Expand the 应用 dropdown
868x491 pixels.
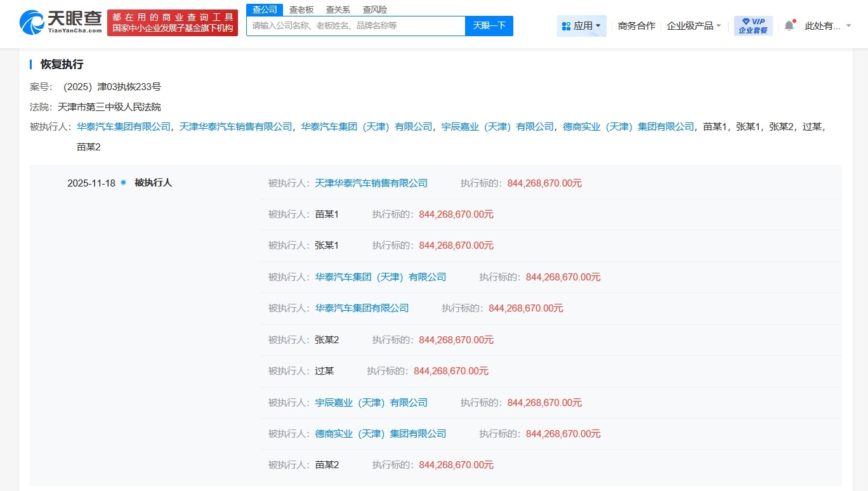(x=582, y=25)
